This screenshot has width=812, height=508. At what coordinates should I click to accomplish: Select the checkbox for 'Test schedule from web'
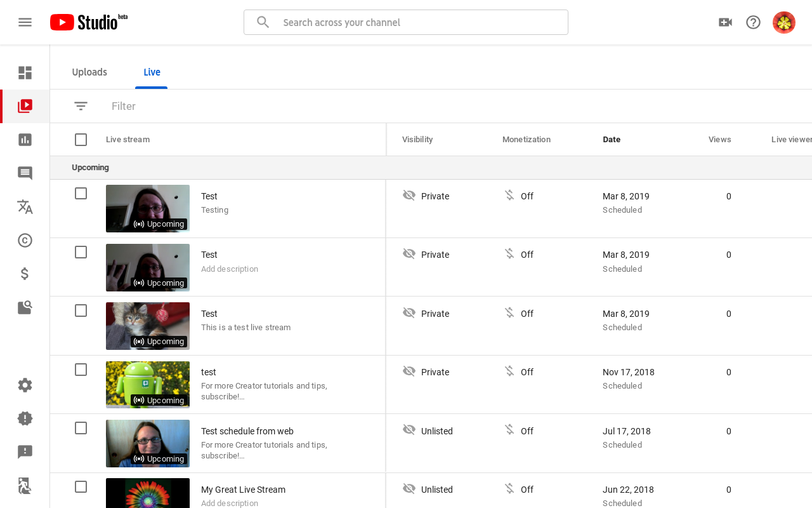coord(81,428)
